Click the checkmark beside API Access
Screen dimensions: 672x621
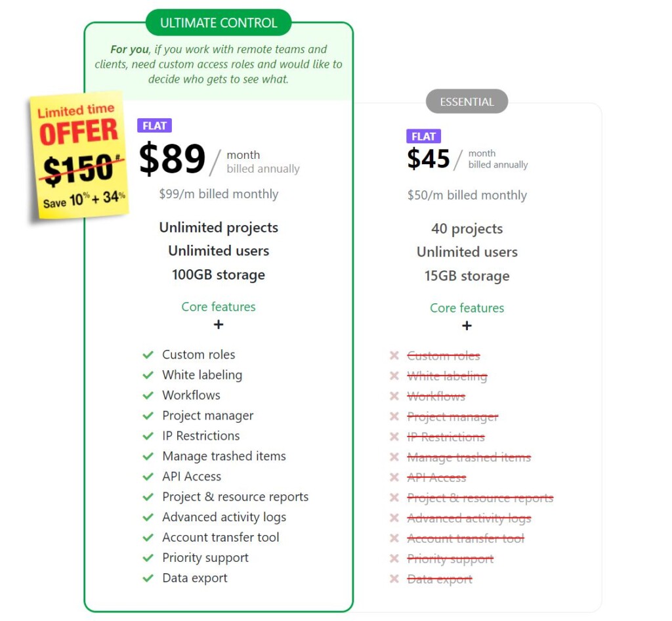[x=148, y=477]
